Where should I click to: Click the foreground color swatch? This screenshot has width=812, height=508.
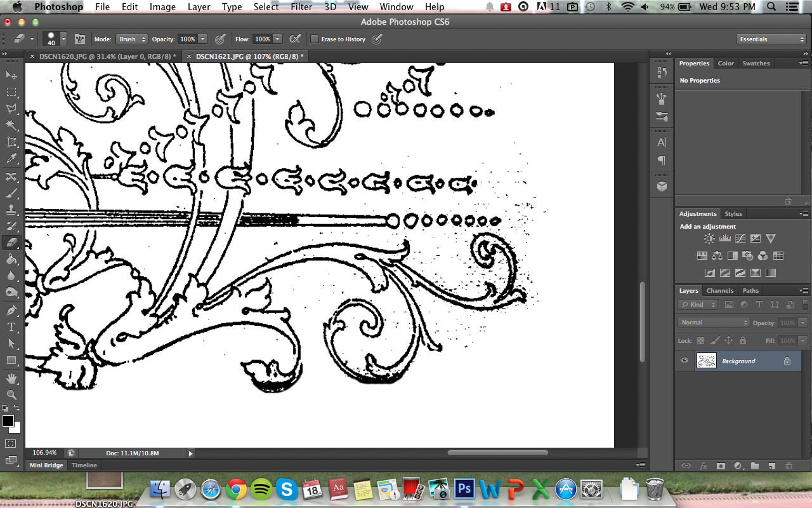pyautogui.click(x=8, y=421)
